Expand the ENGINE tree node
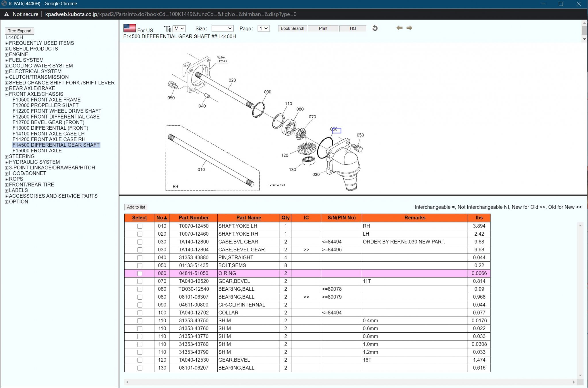This screenshot has width=588, height=388. (x=7, y=55)
